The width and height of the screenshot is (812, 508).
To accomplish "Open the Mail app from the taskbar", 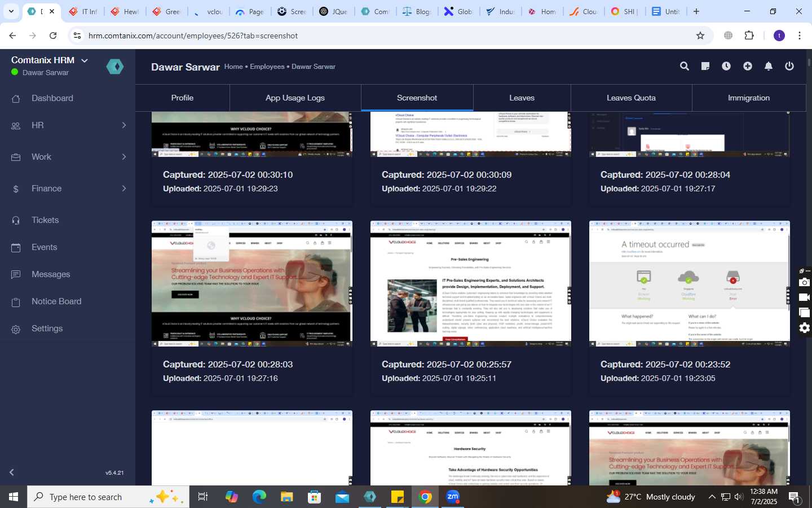I will pos(342,497).
